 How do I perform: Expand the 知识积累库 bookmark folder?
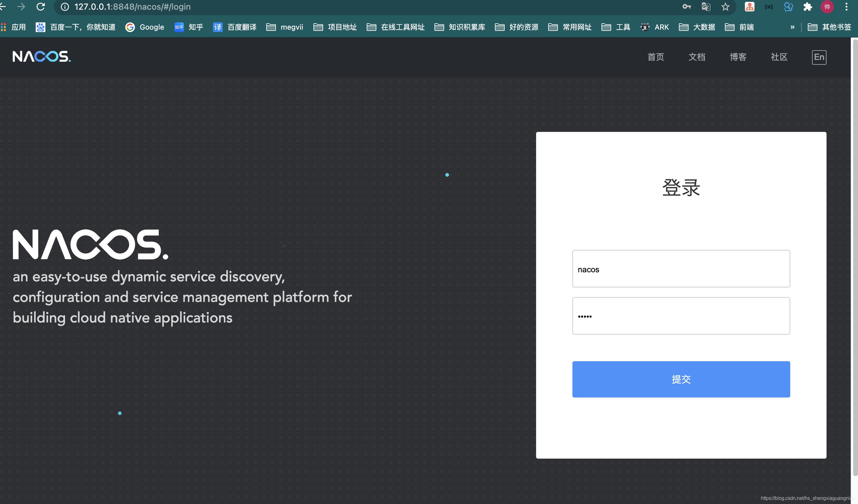(460, 27)
